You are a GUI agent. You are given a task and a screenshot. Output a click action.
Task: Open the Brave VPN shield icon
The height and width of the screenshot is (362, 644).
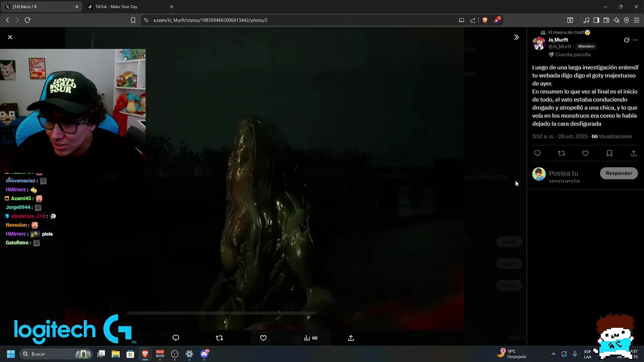tap(626, 20)
